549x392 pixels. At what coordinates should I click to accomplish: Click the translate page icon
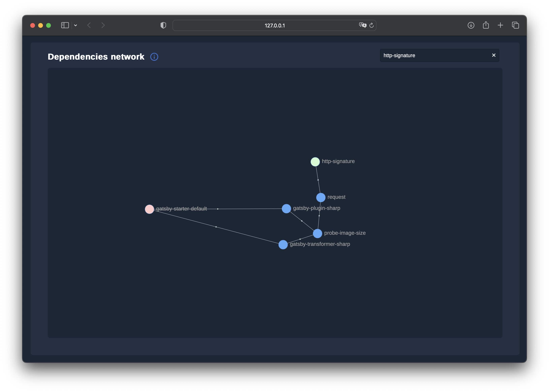point(362,25)
